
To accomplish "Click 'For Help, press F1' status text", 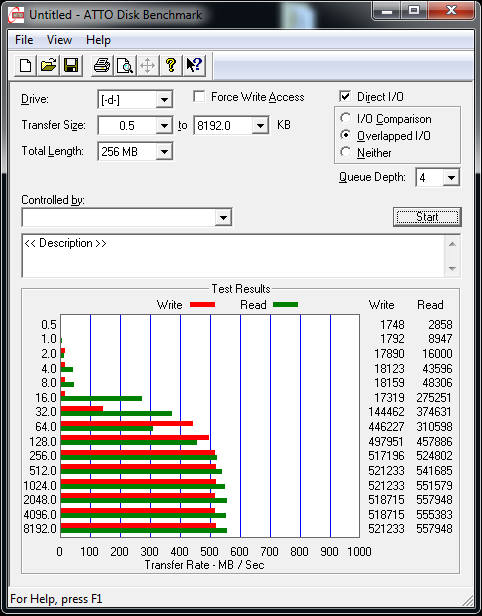I will (x=56, y=599).
